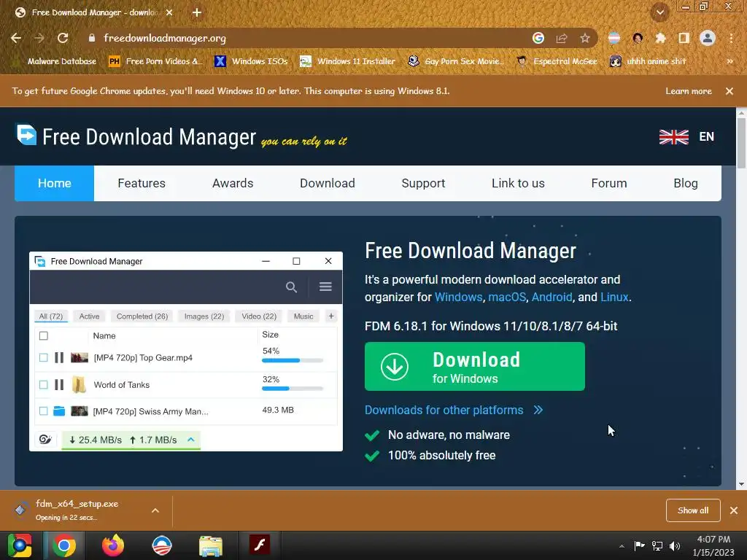
Task: Click the share page icon in address bar
Action: tap(562, 38)
